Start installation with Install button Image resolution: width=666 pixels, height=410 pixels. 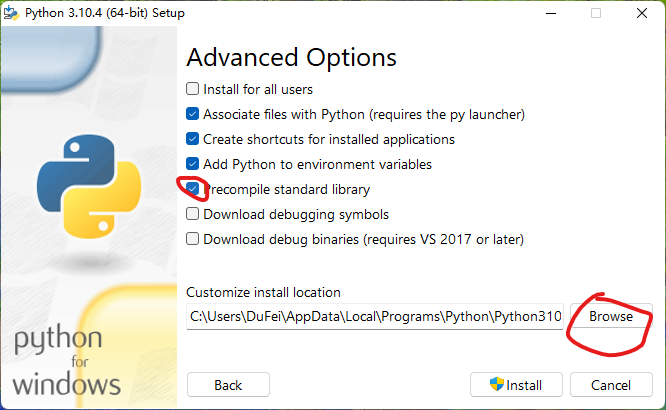pyautogui.click(x=516, y=385)
